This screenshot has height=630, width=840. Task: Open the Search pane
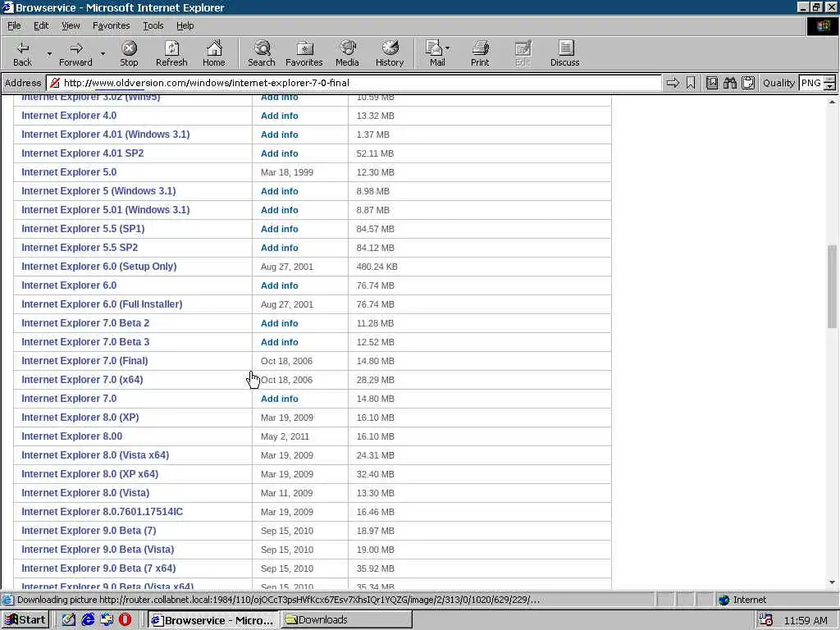point(262,53)
